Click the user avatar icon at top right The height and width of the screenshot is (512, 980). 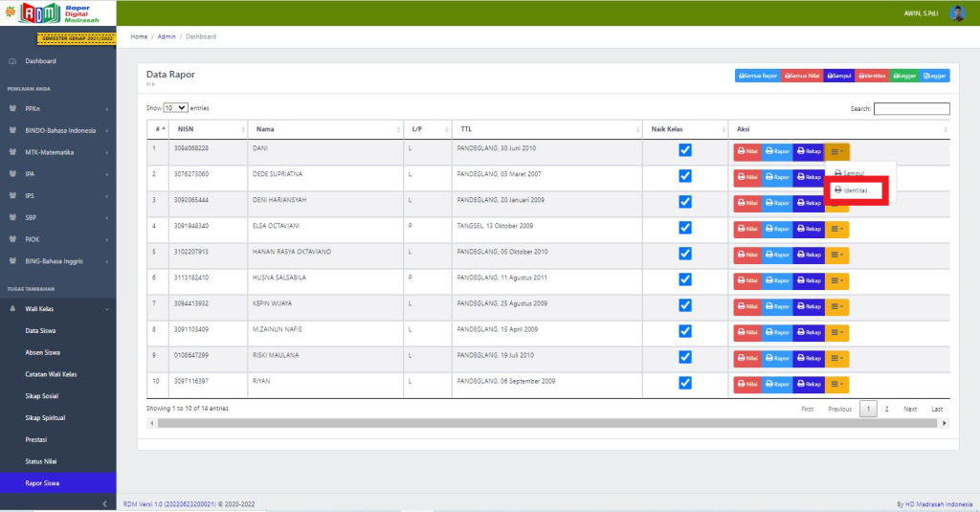click(x=956, y=13)
